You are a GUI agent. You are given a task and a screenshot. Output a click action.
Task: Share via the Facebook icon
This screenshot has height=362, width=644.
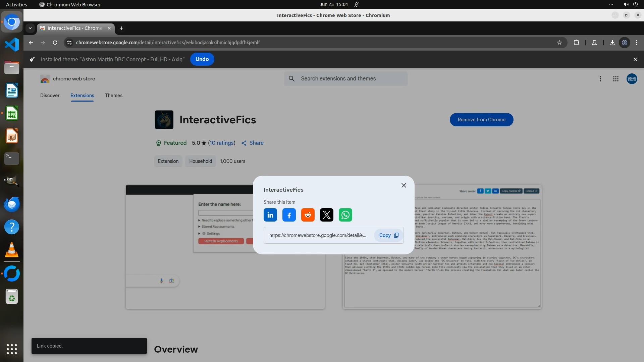[289, 215]
